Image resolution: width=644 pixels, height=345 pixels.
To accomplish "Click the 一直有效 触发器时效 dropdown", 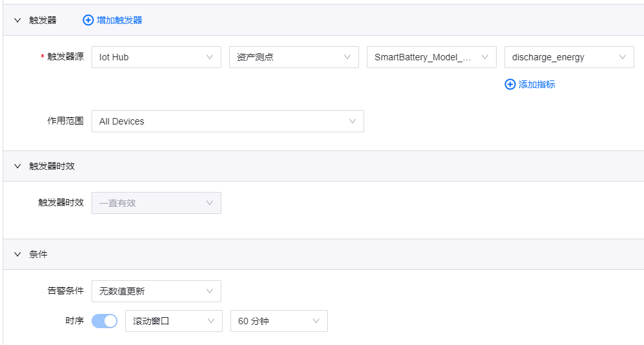I will (x=156, y=203).
